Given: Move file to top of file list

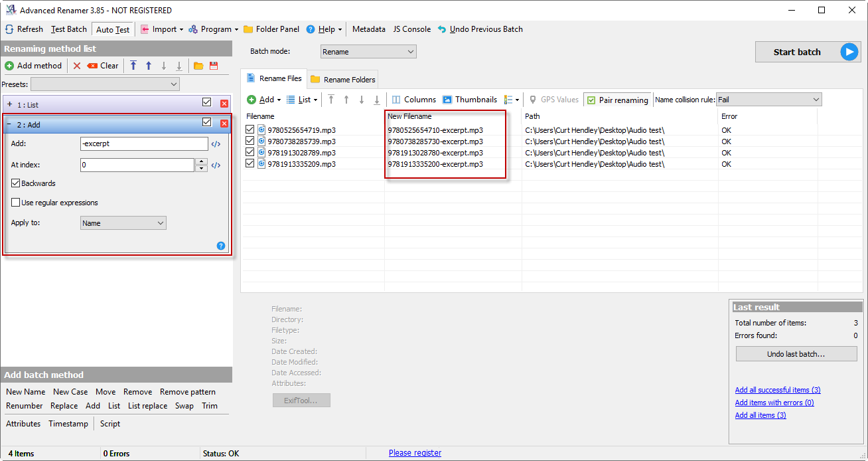Looking at the screenshot, I should pyautogui.click(x=331, y=100).
